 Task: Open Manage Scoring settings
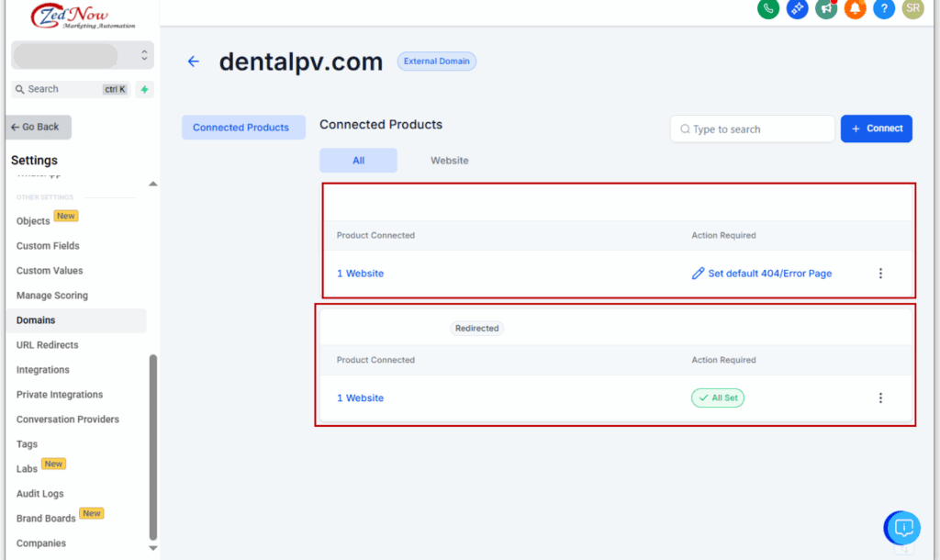pos(52,296)
